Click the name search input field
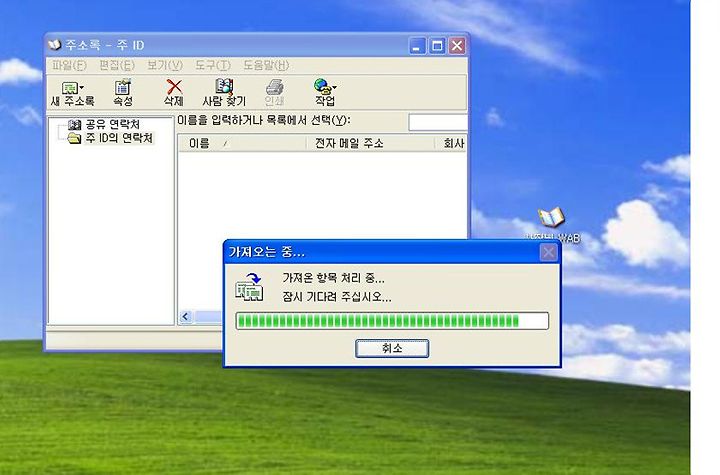The image size is (720, 475). click(x=438, y=122)
